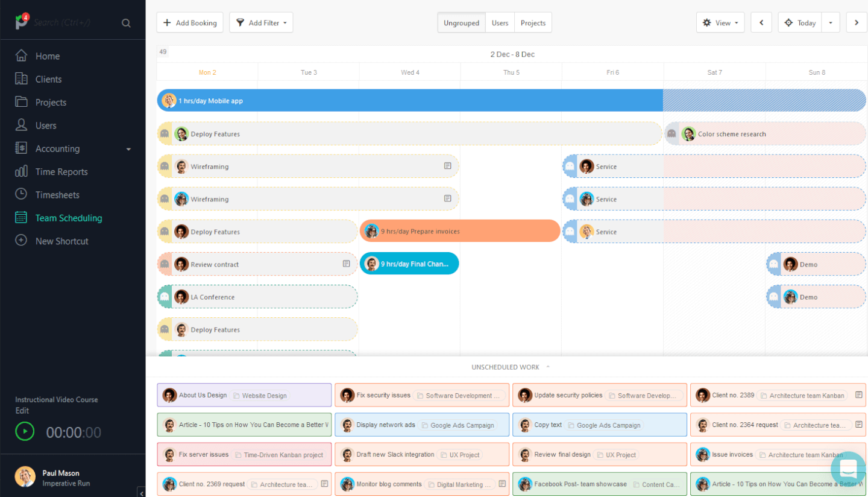Expand Accounting submenu
868x497 pixels.
point(128,149)
